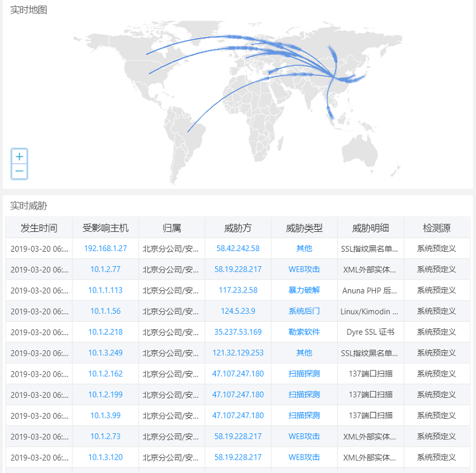Select timestamp in the 10.1.1.113 row
This screenshot has height=473, width=476.
click(39, 290)
